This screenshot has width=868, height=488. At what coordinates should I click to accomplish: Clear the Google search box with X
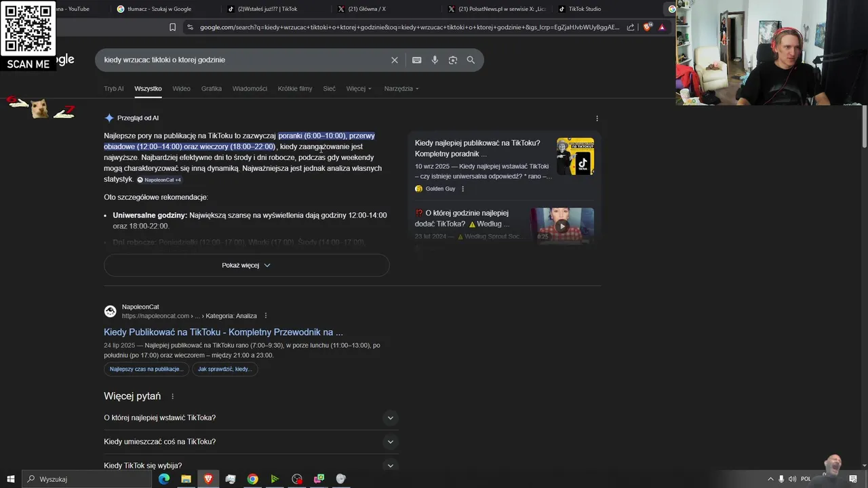click(395, 60)
